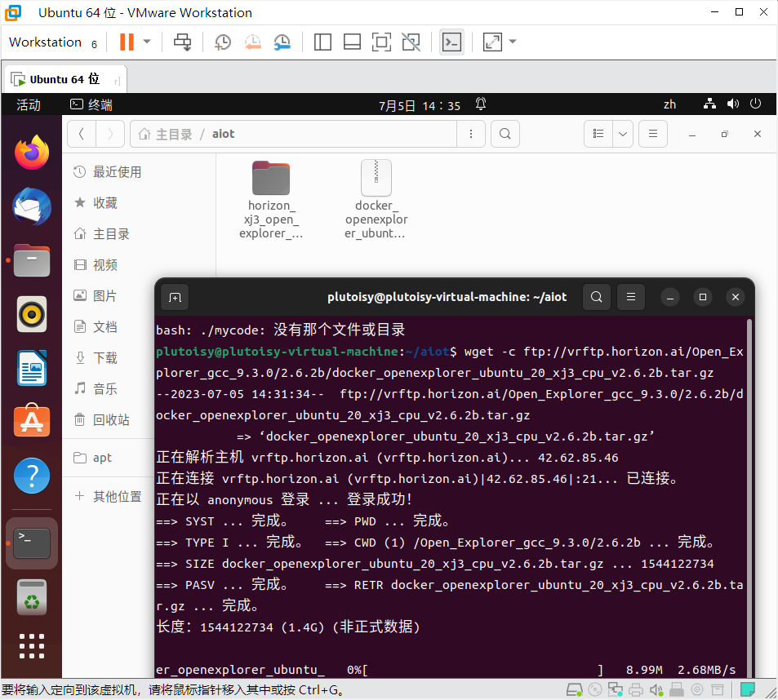Launch Firefox from the dock
The width and height of the screenshot is (778, 700).
[x=32, y=153]
